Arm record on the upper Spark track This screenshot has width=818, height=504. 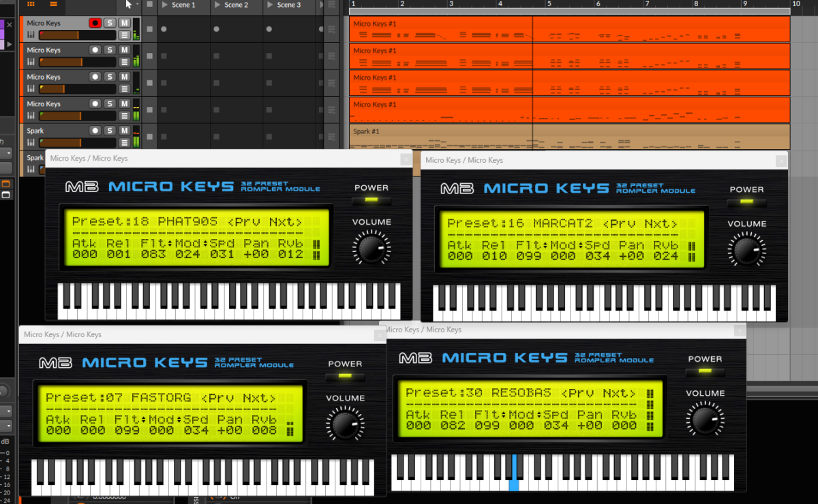tap(95, 131)
